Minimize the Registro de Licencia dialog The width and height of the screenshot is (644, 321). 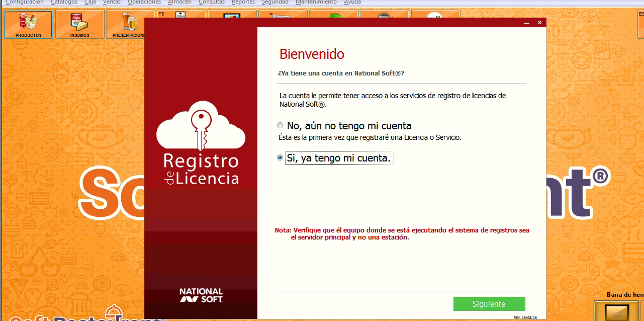point(527,23)
